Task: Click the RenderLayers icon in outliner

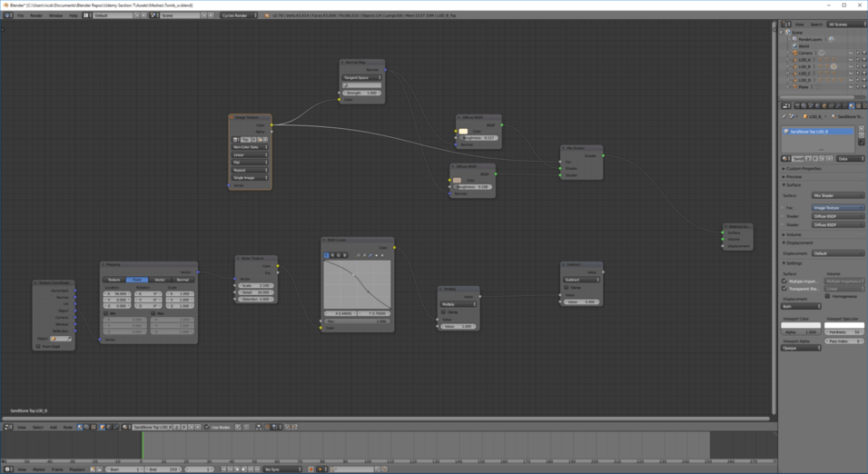Action: [x=794, y=39]
